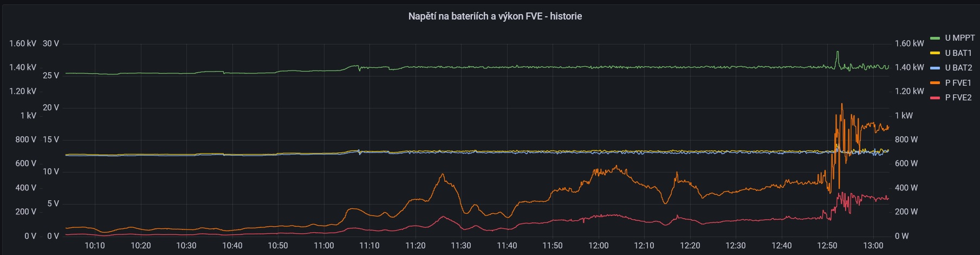Click the 1 kW right axis label
Screen dimensions: 980x255
coord(904,116)
